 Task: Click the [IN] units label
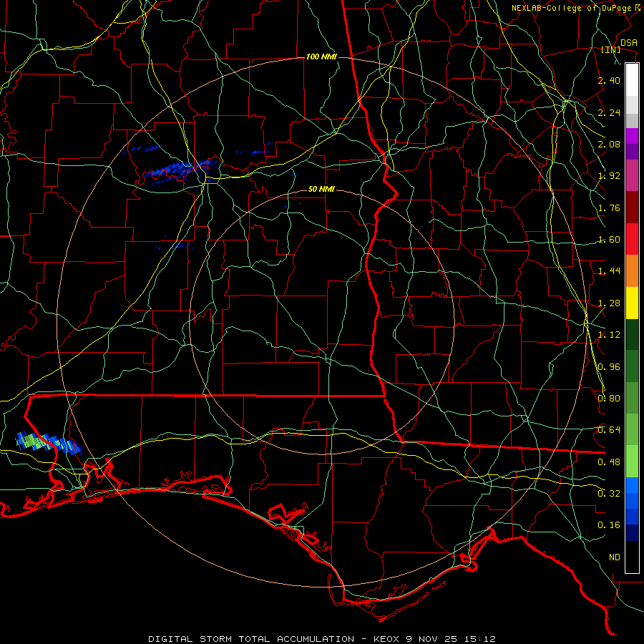click(611, 50)
